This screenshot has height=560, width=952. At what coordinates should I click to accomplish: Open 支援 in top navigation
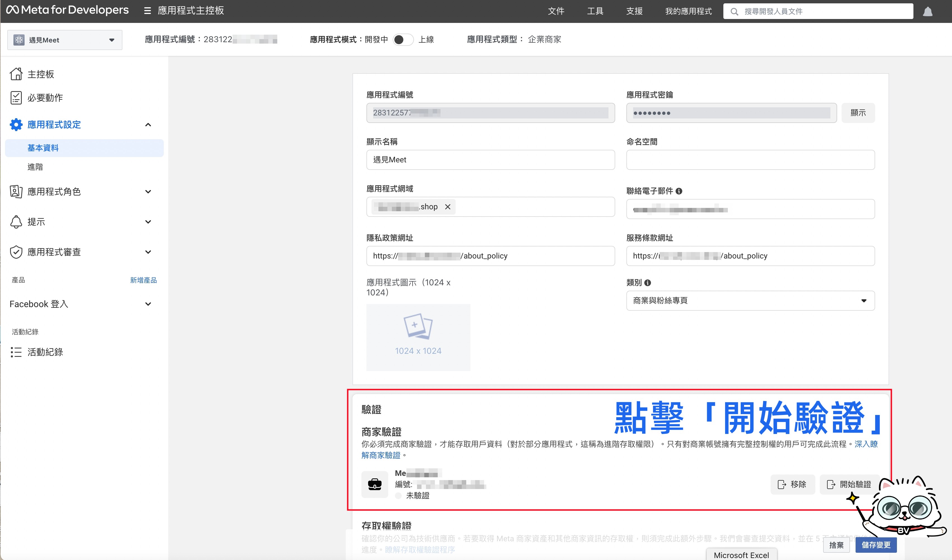click(x=634, y=11)
